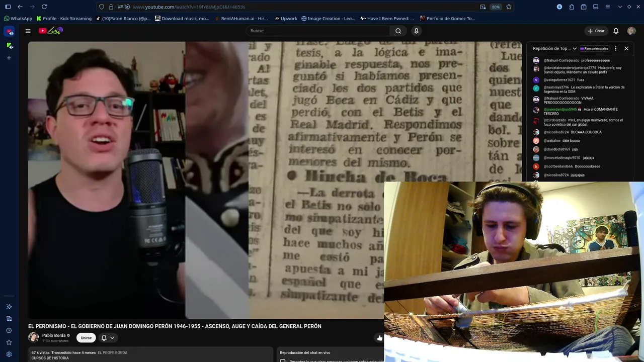Go forward with the browser forward arrow
The image size is (644, 362).
pos(32,7)
